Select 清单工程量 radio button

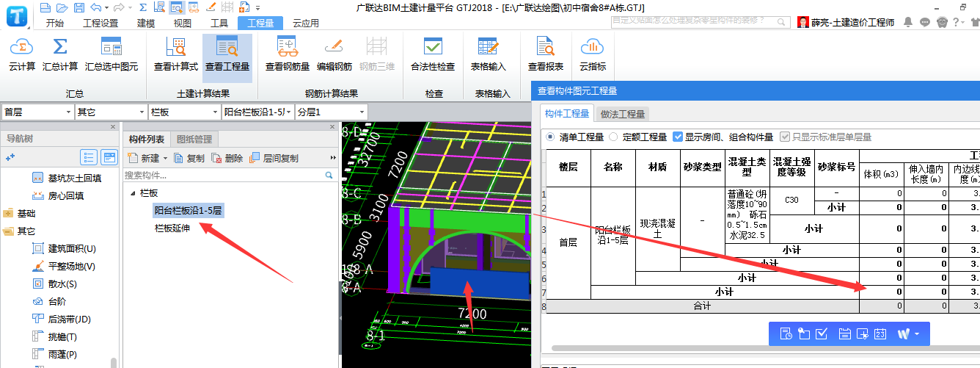tap(551, 137)
